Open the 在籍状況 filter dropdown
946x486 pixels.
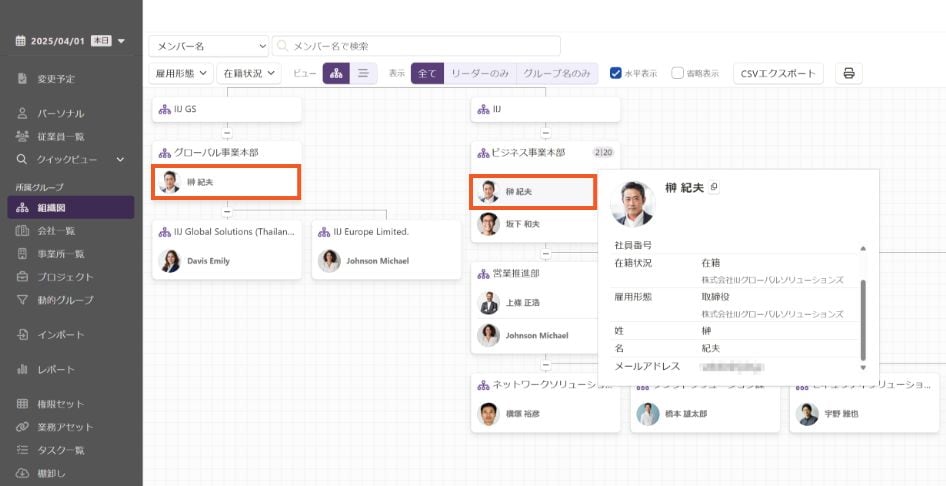coord(248,73)
